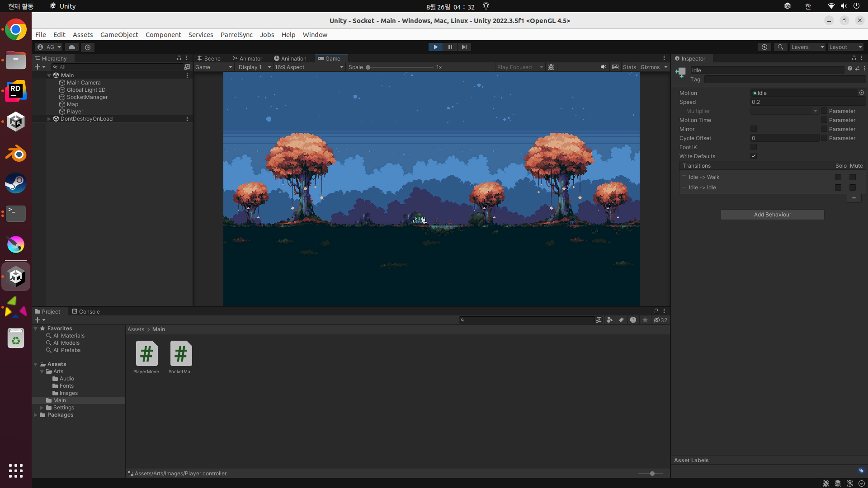Open the Inspector preset sliders icon
This screenshot has height=488, width=868.
click(857, 68)
